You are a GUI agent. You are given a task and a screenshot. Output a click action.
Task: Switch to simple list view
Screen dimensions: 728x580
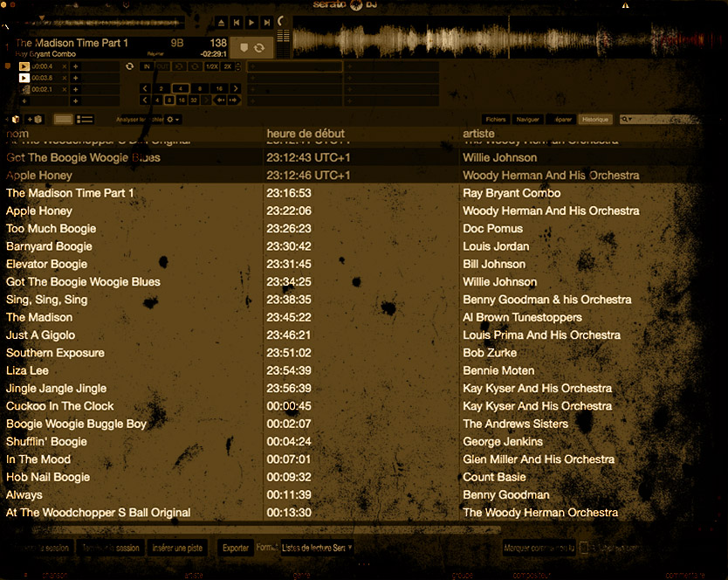[63, 120]
